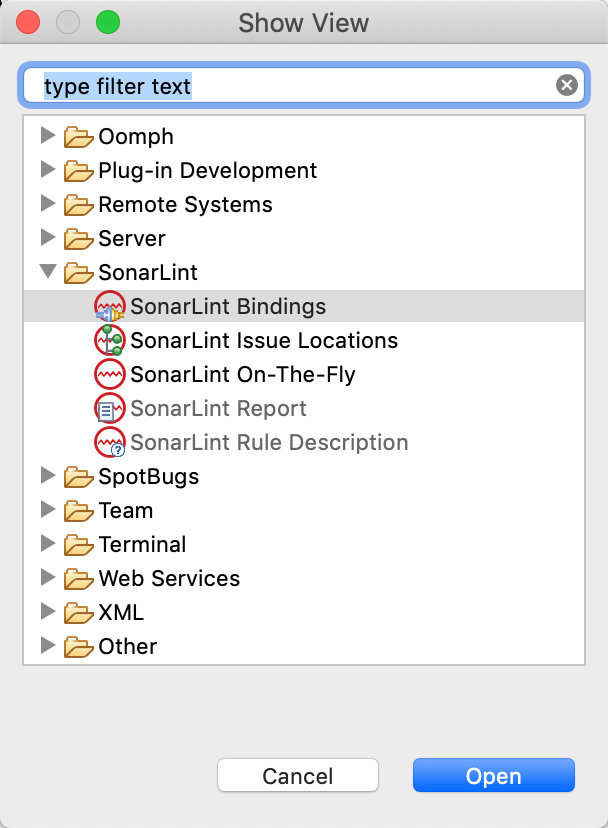Collapse the SonarLint category

pyautogui.click(x=48, y=272)
